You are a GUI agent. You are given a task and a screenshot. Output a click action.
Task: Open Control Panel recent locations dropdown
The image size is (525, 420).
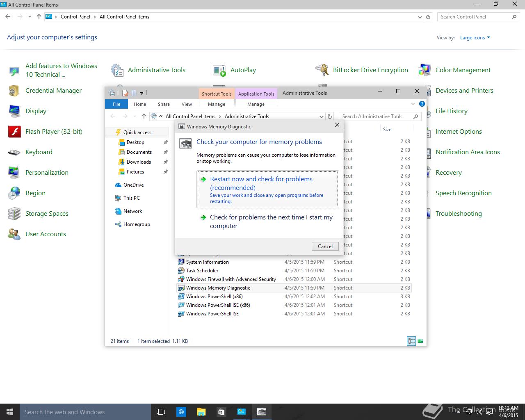click(x=30, y=17)
